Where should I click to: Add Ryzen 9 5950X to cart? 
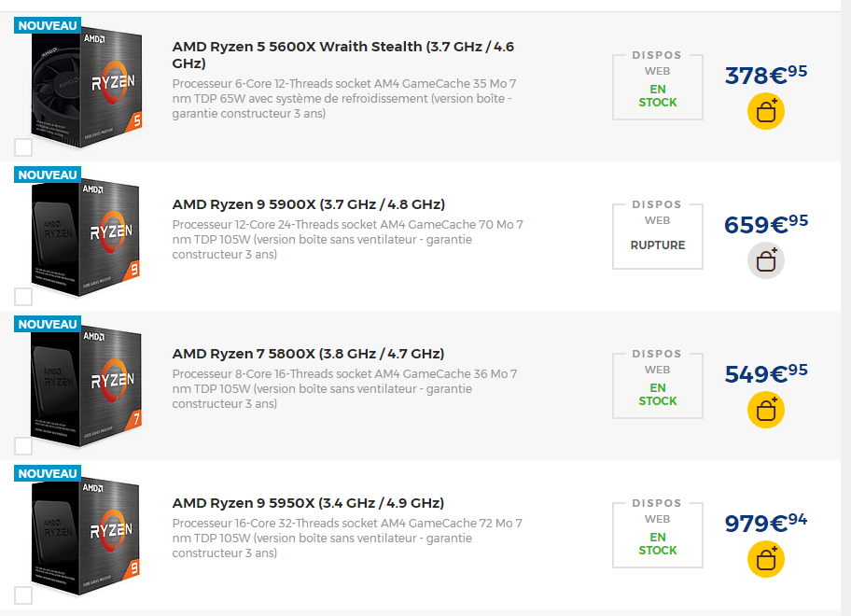pos(766,559)
